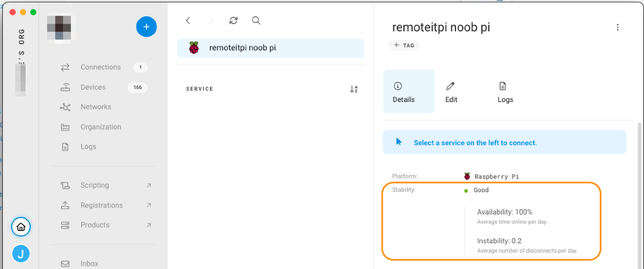
Task: Switch to the Details tab
Action: coord(408,91)
